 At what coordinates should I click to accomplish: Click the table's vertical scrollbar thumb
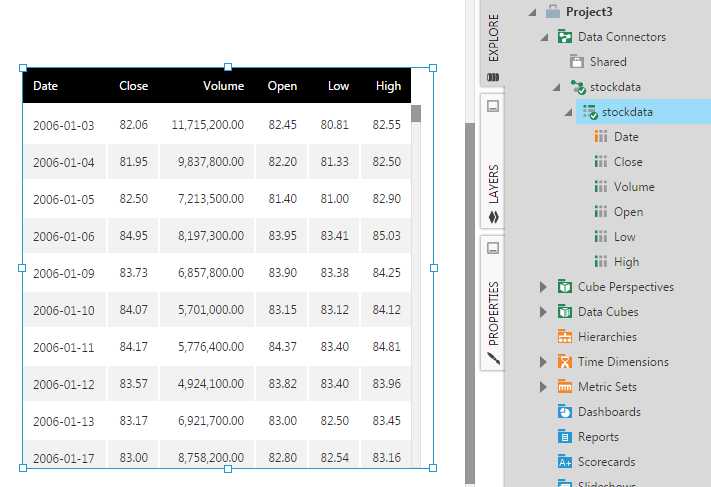click(416, 113)
